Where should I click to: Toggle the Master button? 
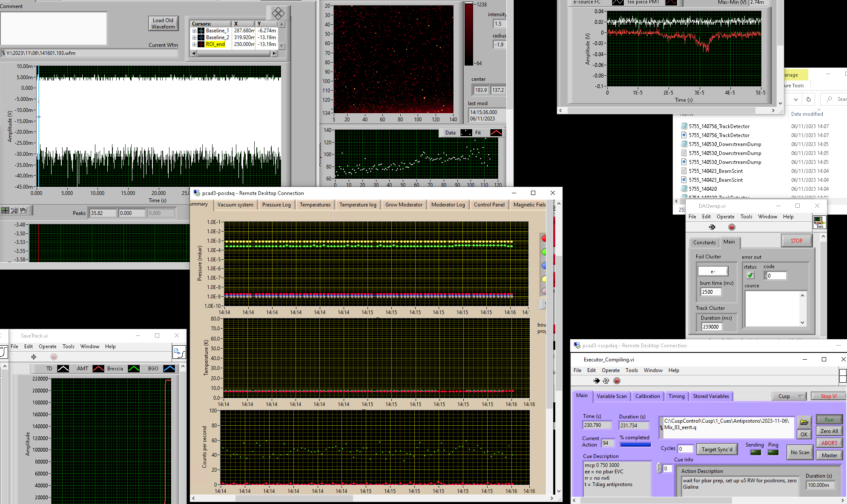click(829, 455)
